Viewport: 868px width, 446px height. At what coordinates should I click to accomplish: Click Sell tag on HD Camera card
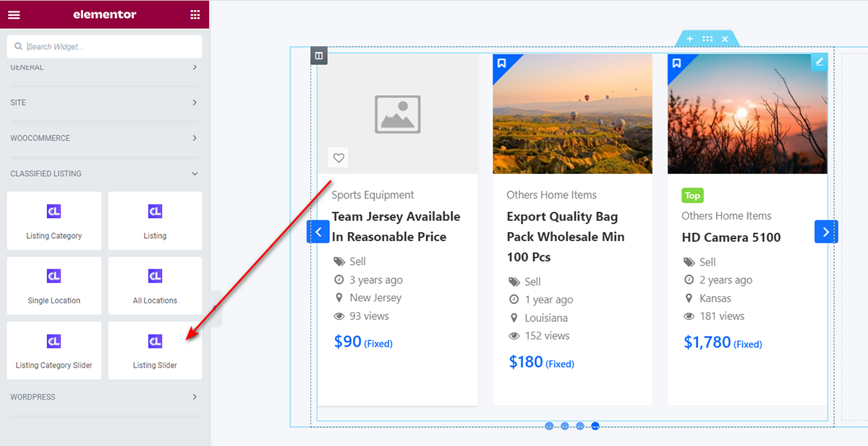click(x=707, y=262)
